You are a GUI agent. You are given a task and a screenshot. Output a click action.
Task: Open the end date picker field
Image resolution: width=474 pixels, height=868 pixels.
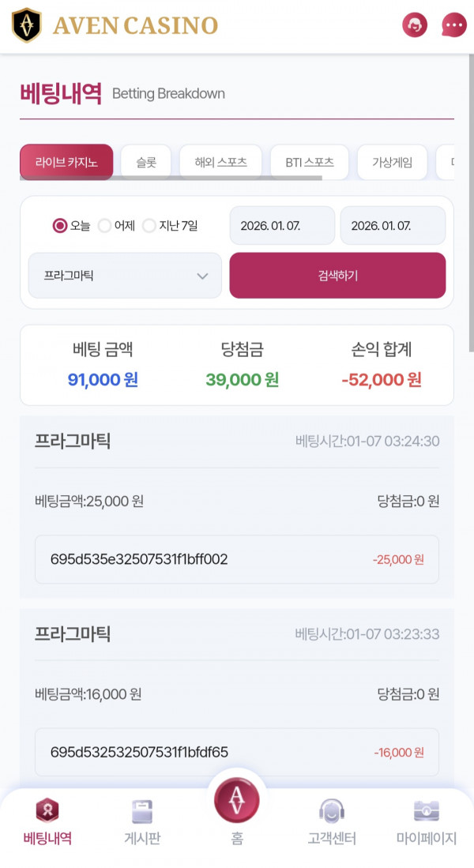pyautogui.click(x=393, y=225)
